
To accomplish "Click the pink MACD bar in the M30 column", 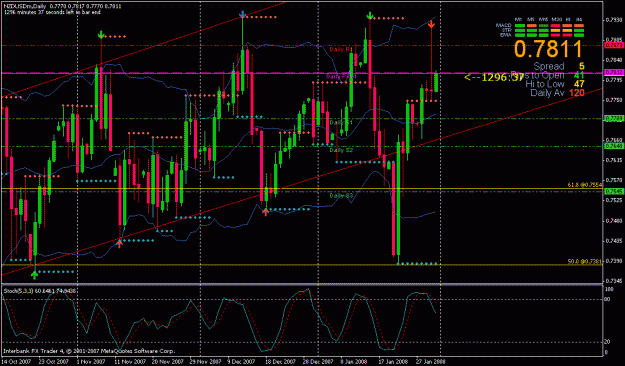I will (555, 26).
